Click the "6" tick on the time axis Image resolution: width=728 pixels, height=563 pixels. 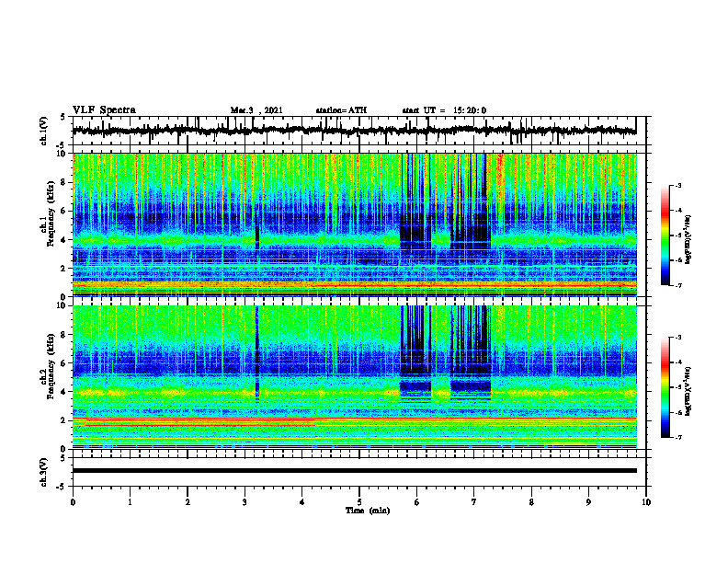pyautogui.click(x=417, y=502)
